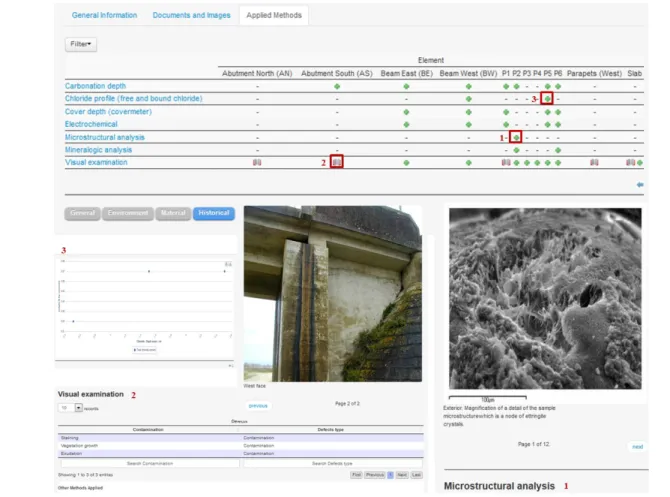Open Visual examination book icon for Abutment North
Image resolution: width=670 pixels, height=497 pixels.
[257, 162]
